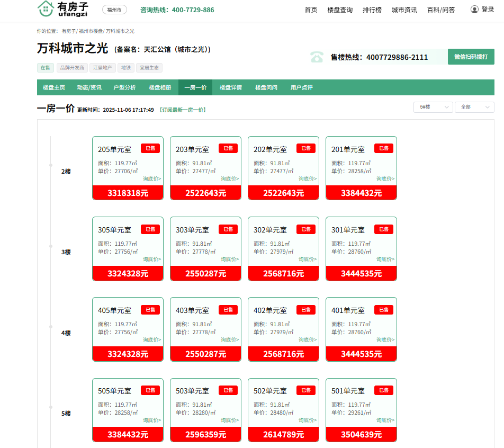Open the 5#楼 building dropdown
Viewport: 504px width, 448px height.
(433, 107)
